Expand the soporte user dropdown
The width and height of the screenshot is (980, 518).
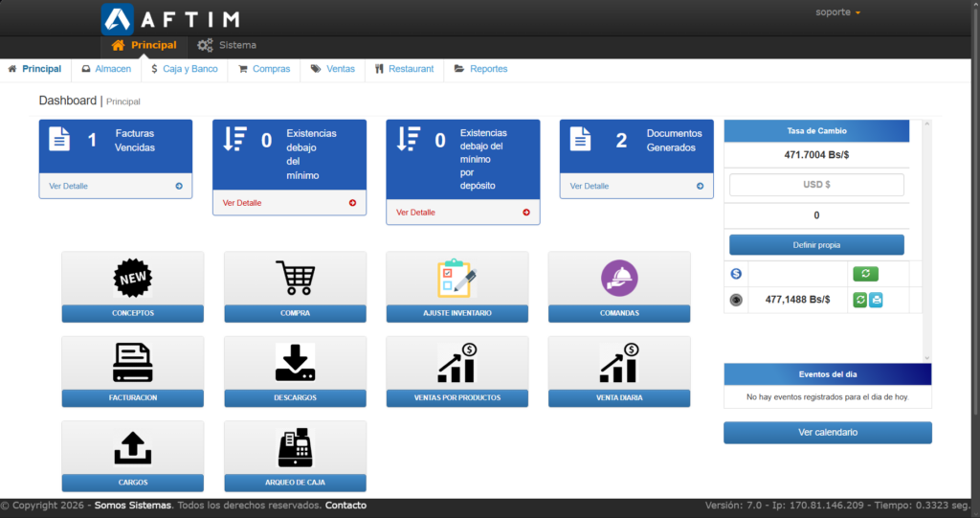click(837, 12)
